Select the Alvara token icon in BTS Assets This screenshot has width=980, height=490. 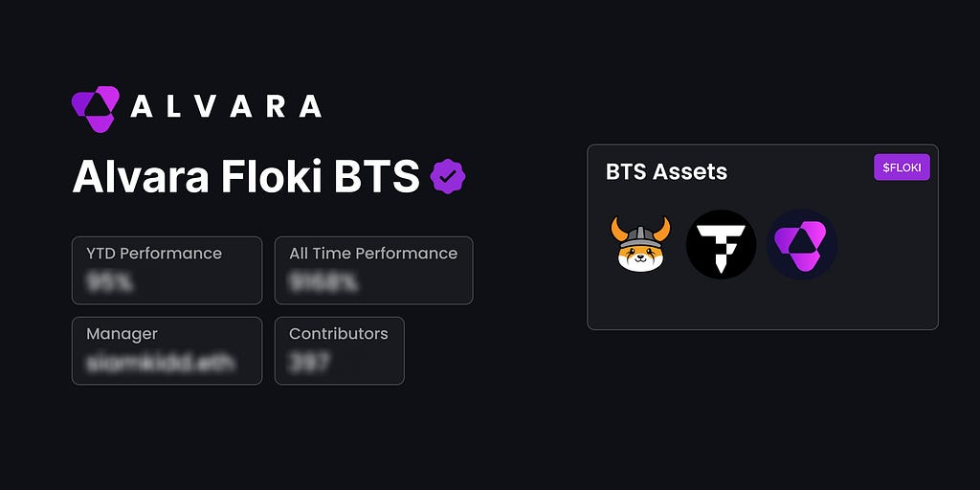[x=802, y=244]
